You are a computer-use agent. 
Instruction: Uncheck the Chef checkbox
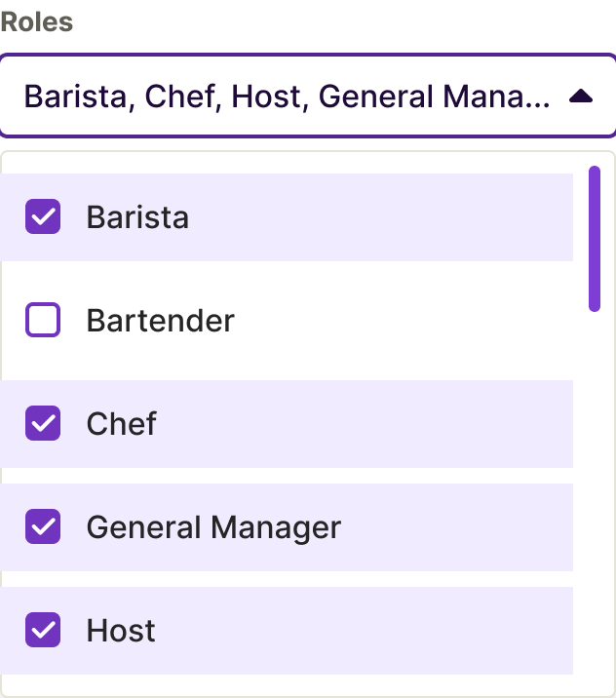[x=43, y=423]
